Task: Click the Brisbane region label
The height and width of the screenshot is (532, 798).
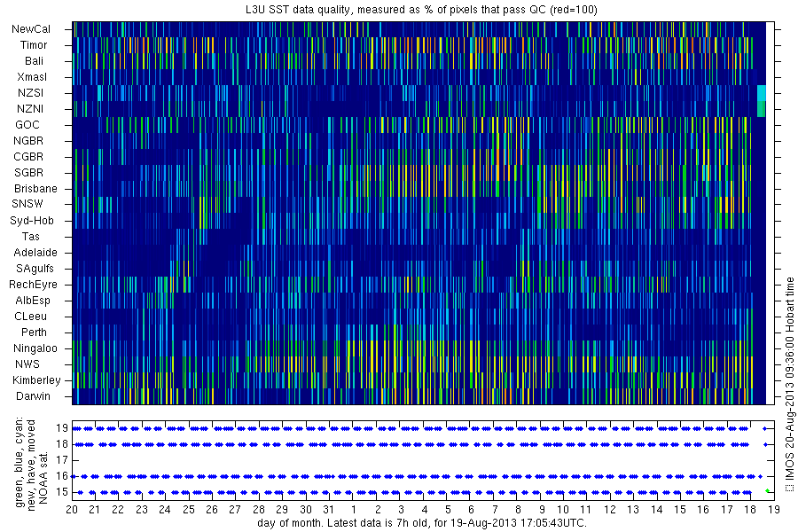Action: (x=35, y=188)
